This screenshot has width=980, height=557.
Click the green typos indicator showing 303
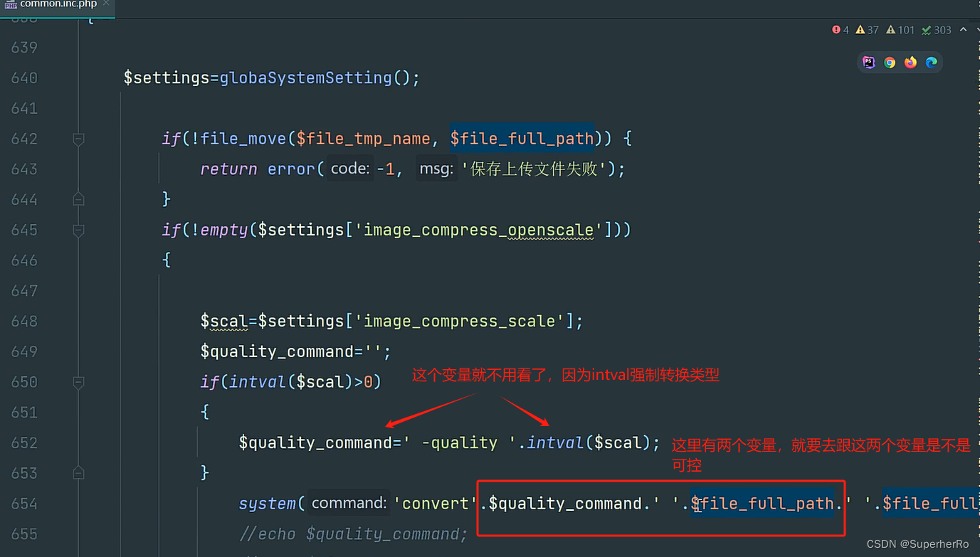click(937, 30)
